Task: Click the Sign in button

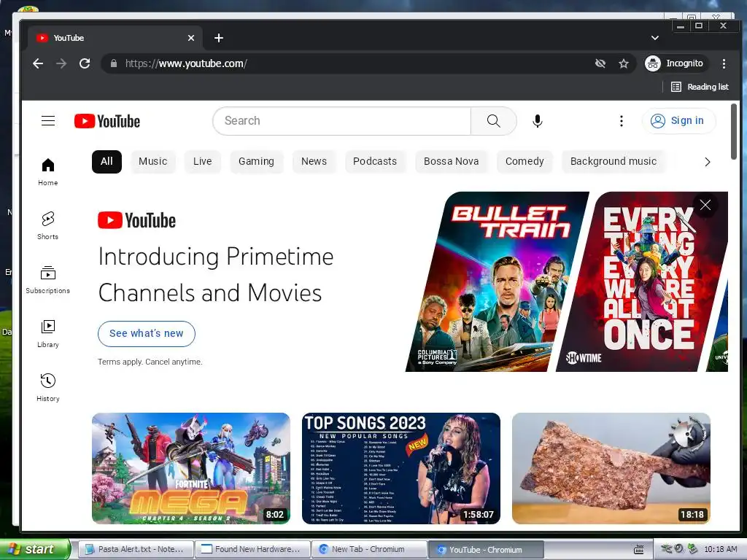Action: (x=678, y=121)
